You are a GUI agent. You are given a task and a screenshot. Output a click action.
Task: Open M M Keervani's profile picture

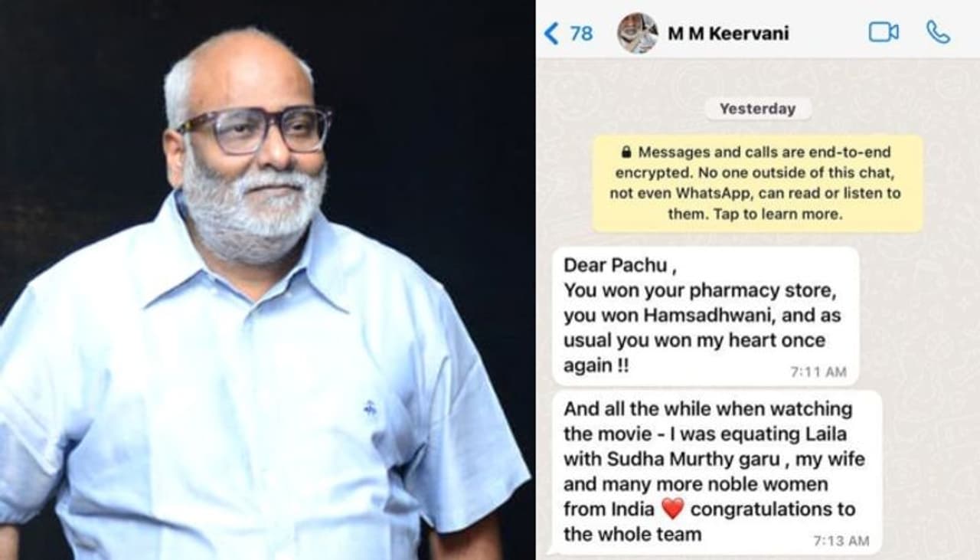(638, 33)
